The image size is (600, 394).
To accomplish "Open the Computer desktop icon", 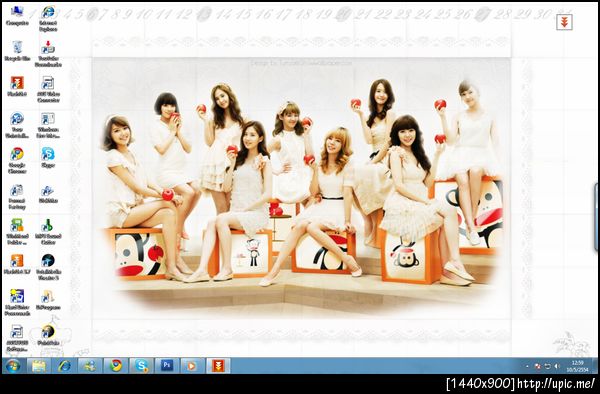I will [17, 15].
